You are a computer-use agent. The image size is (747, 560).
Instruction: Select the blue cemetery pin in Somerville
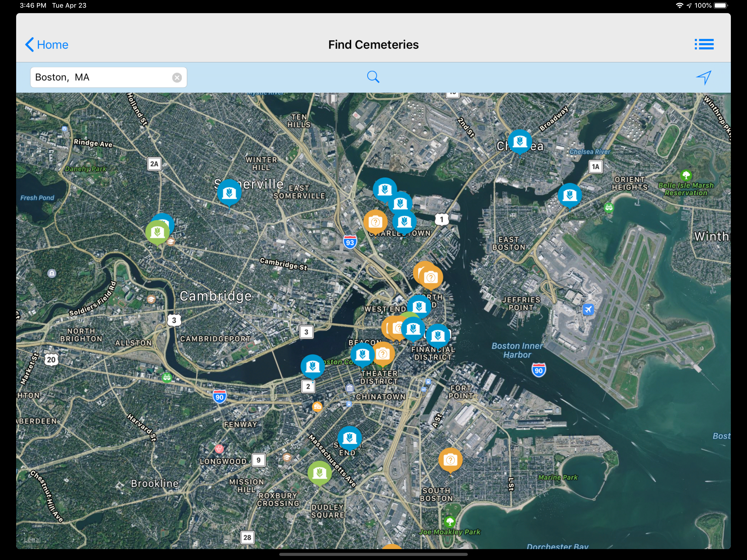coord(229,192)
